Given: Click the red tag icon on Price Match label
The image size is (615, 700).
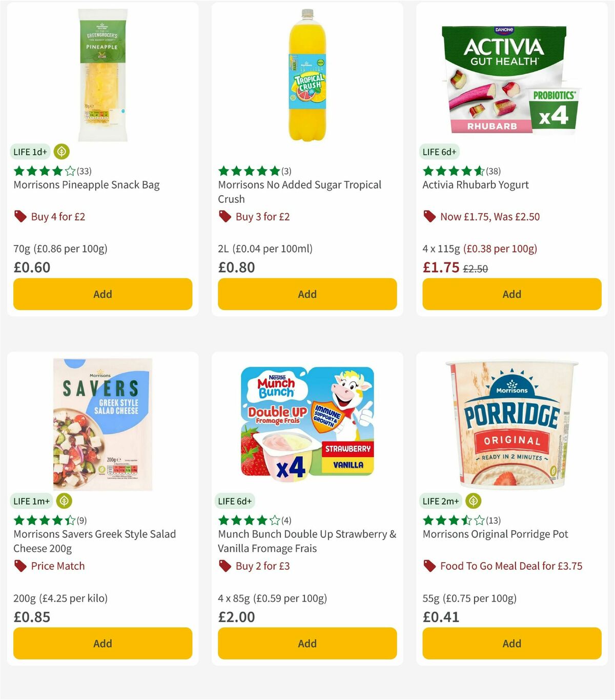Looking at the screenshot, I should (19, 566).
